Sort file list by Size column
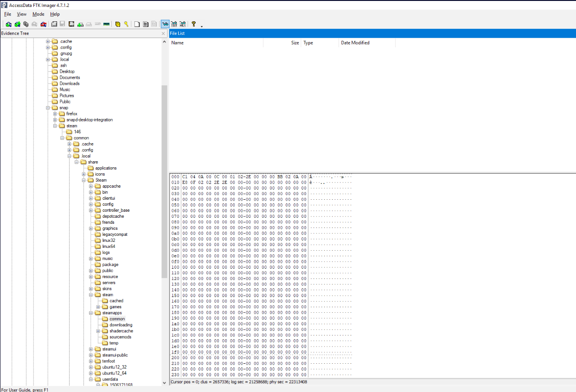The image size is (576, 392). 282,43
